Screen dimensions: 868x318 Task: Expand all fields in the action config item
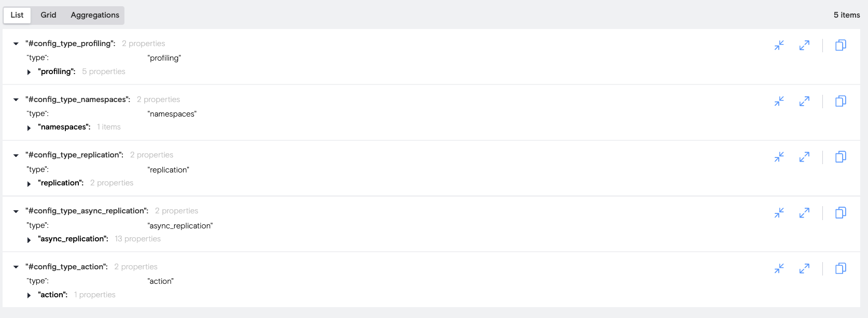[804, 268]
